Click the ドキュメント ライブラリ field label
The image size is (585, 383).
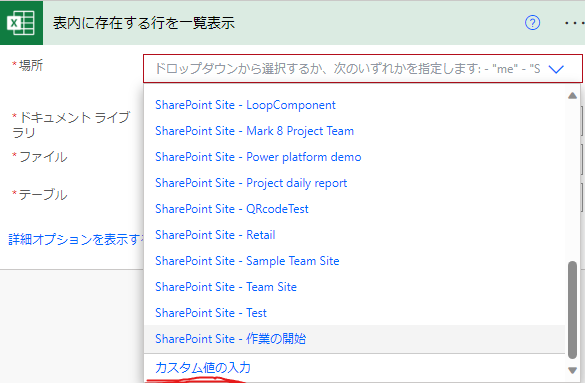[x=71, y=125]
